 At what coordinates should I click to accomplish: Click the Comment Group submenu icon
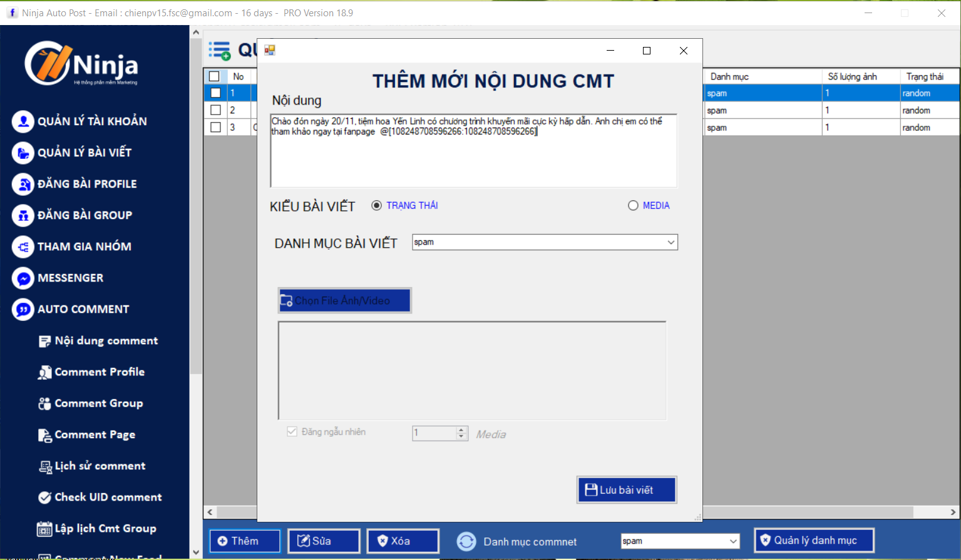point(44,404)
